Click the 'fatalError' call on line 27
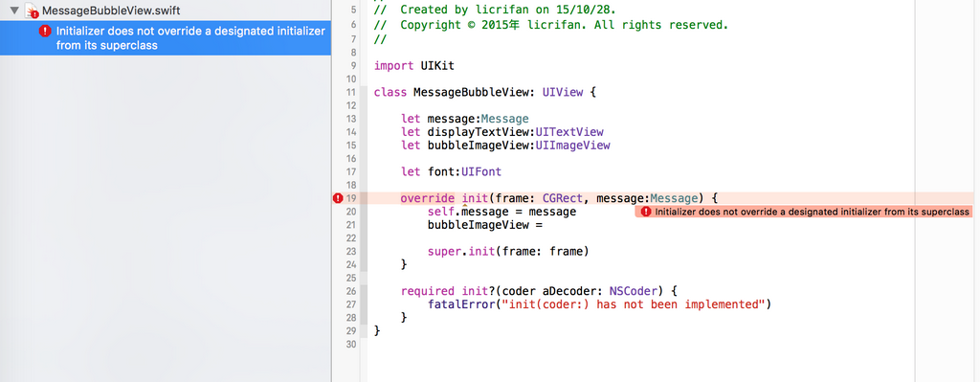This screenshot has width=980, height=382. [x=461, y=304]
